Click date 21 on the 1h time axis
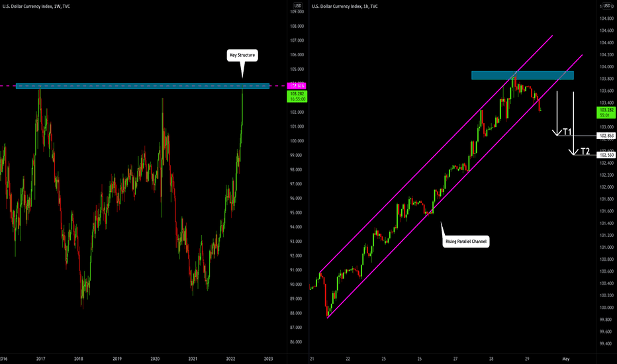 [x=312, y=359]
